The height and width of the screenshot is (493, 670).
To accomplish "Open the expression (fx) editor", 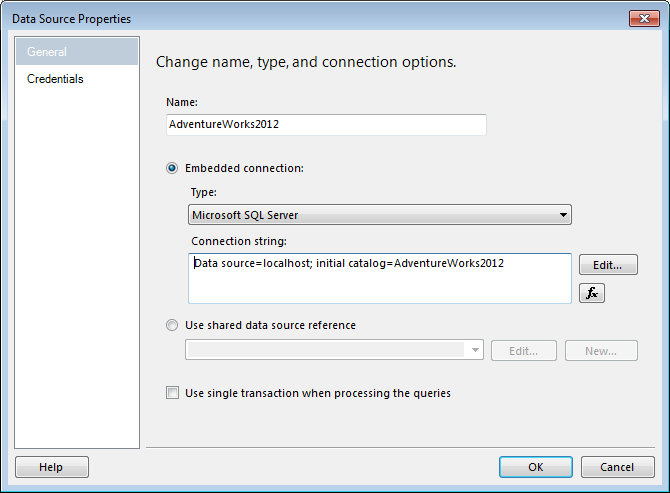I will tap(592, 294).
